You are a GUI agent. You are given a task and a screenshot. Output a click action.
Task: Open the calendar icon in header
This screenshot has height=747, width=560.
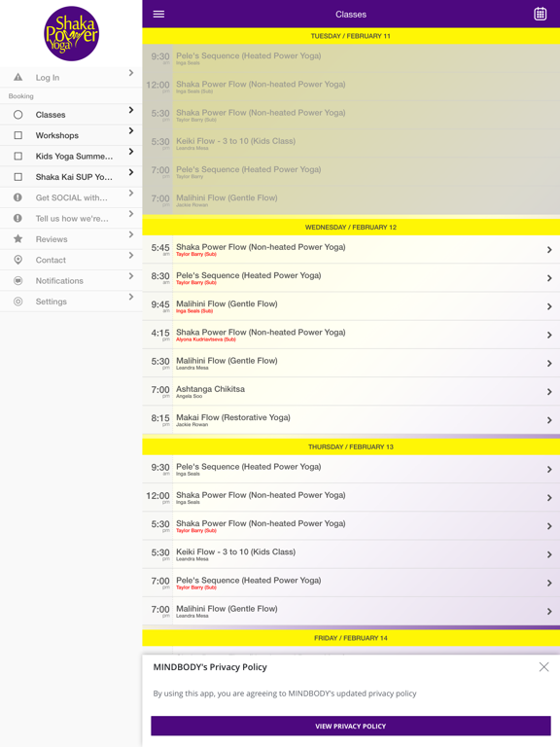540,14
